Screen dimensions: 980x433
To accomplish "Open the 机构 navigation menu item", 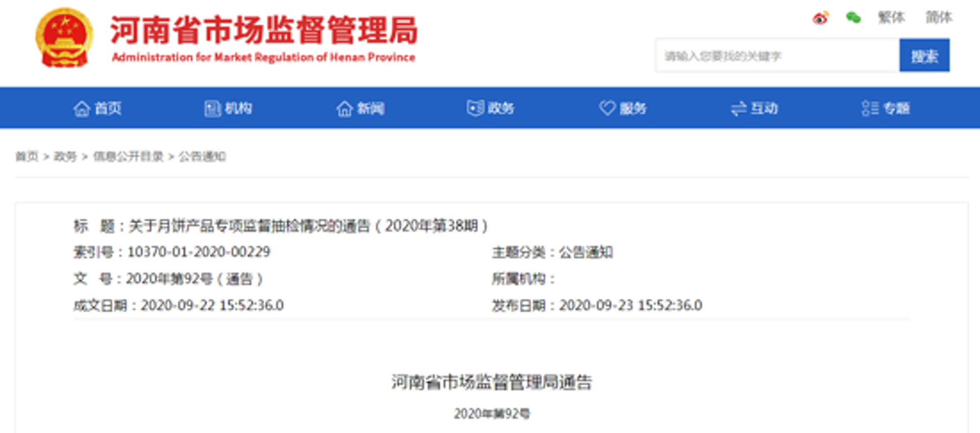I will pos(228,108).
